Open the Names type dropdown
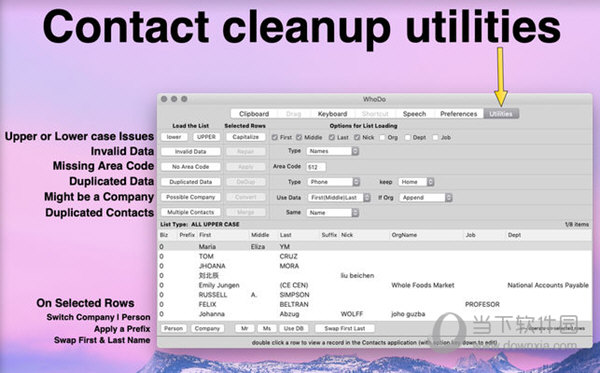 [x=333, y=151]
